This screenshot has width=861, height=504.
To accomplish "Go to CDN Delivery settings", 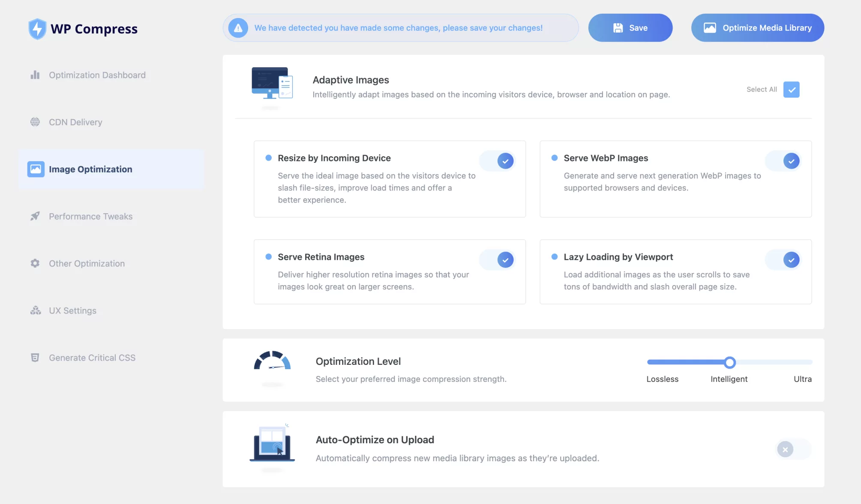I will [75, 122].
